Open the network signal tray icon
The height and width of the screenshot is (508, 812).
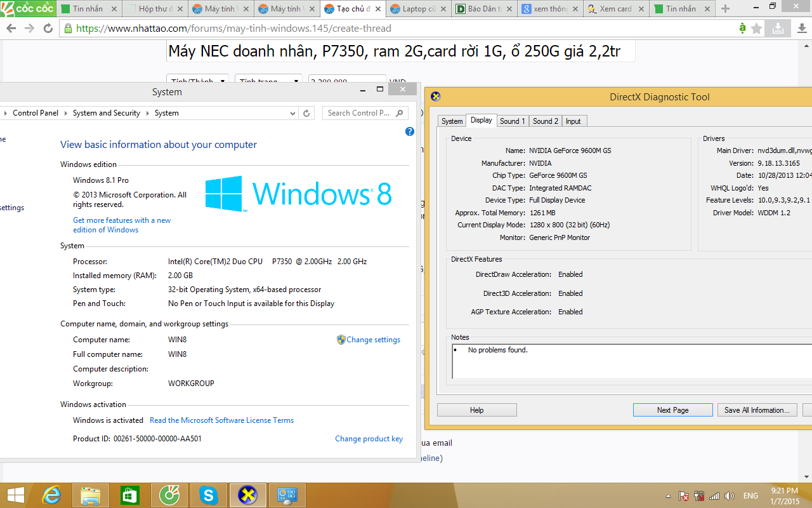pos(714,496)
